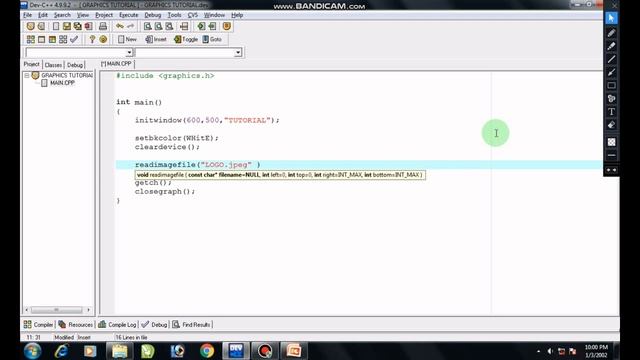Click the New toolbar button
Image resolution: width=640 pixels, height=360 pixels.
coord(127,40)
